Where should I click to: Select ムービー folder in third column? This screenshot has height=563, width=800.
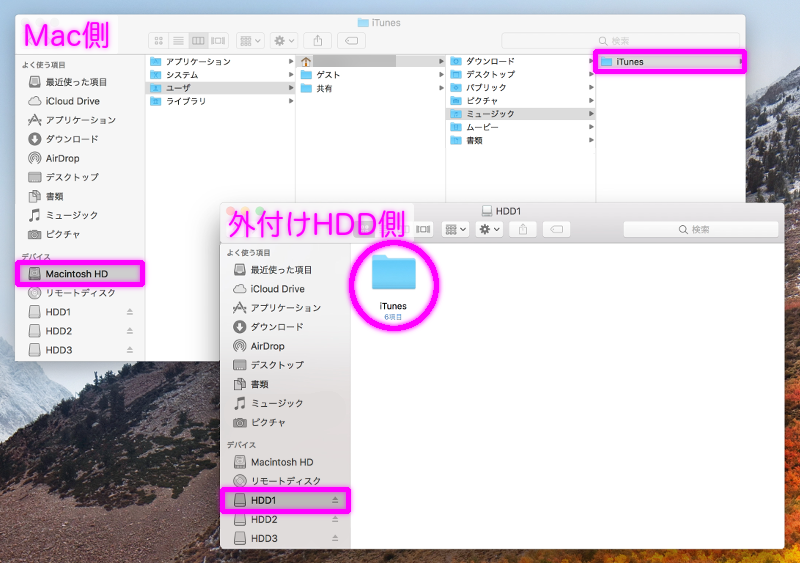click(521, 127)
